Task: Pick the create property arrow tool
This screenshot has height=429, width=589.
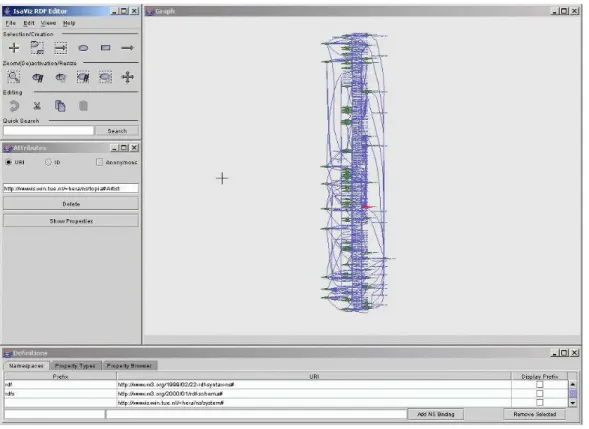Action: 127,48
